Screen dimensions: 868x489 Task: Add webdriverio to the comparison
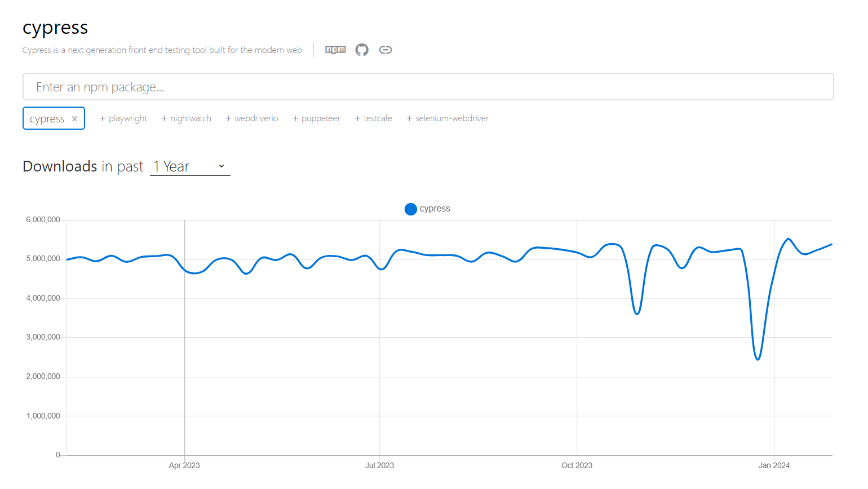click(252, 118)
